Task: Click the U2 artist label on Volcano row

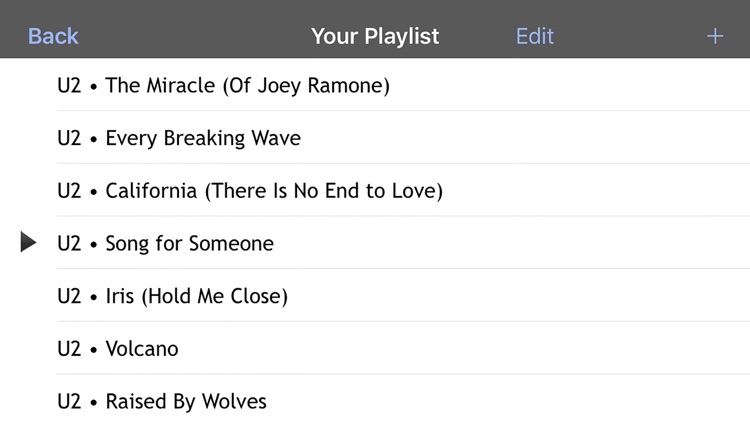Action: (x=69, y=349)
